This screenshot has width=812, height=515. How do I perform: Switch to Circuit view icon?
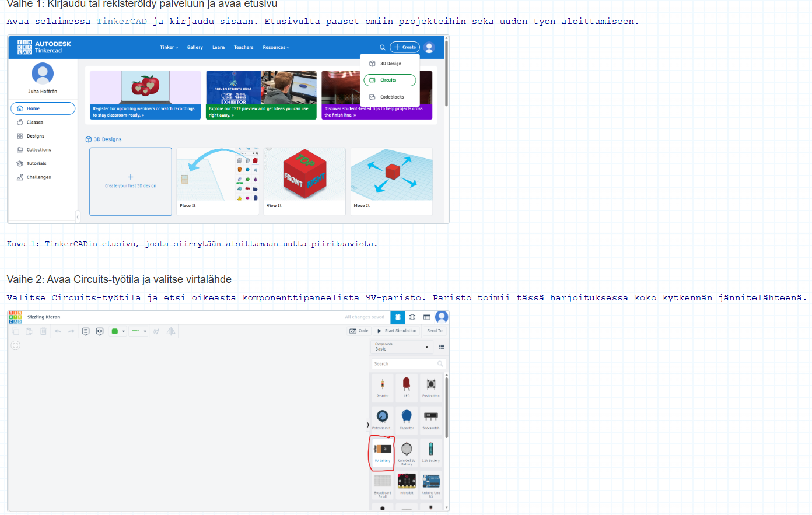point(398,317)
